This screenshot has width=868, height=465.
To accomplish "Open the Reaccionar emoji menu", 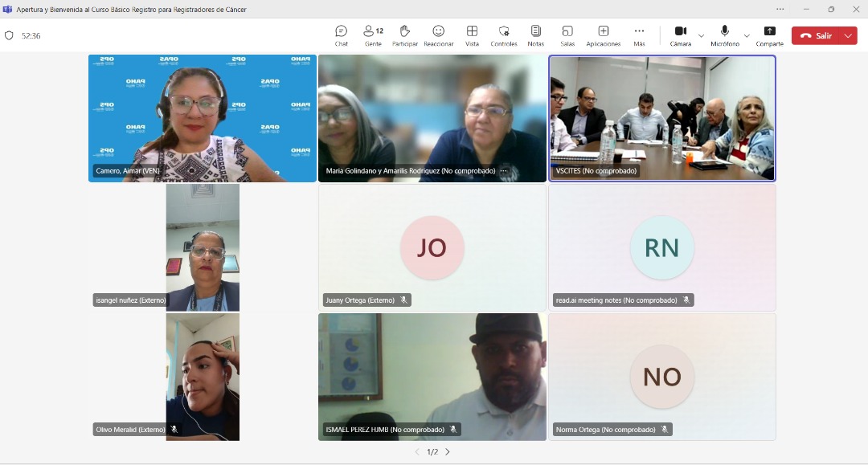I will (x=439, y=35).
